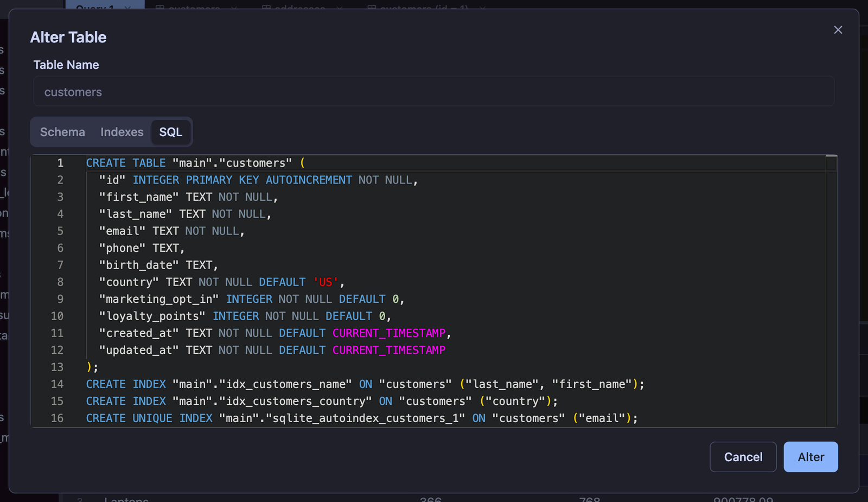Confirm changes with the Alter button

pos(810,457)
